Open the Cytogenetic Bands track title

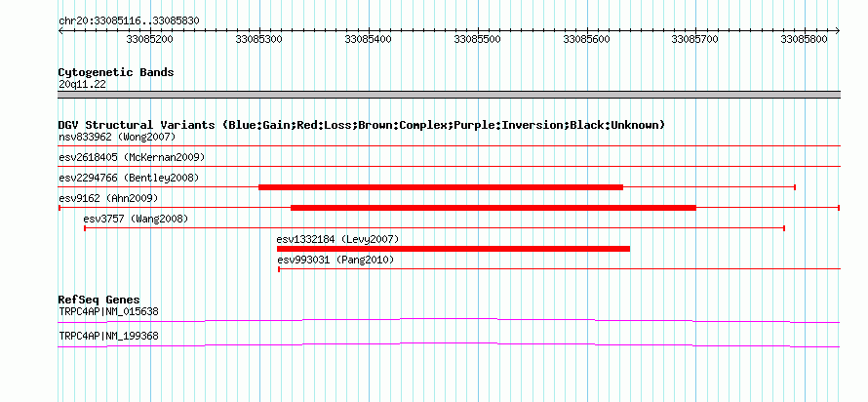point(116,72)
